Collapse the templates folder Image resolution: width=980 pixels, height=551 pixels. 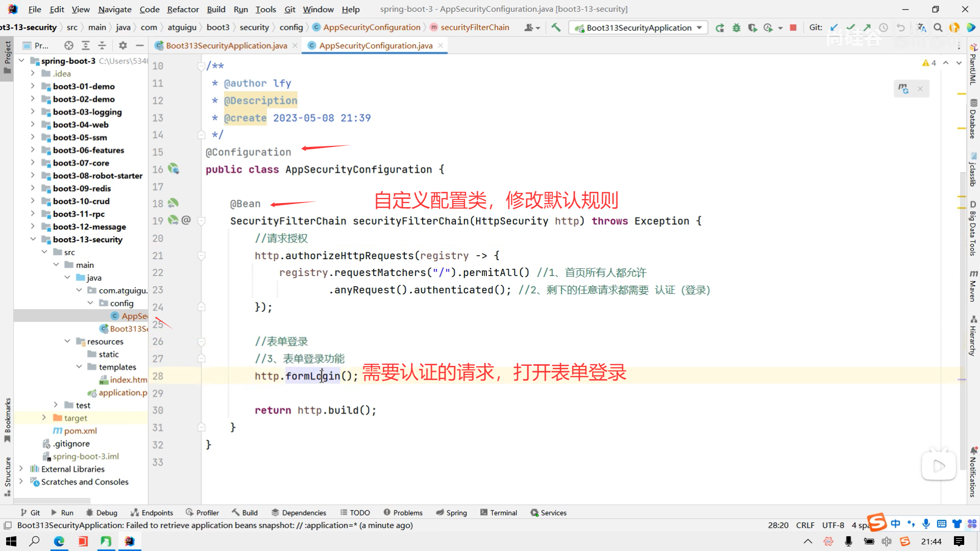(79, 366)
